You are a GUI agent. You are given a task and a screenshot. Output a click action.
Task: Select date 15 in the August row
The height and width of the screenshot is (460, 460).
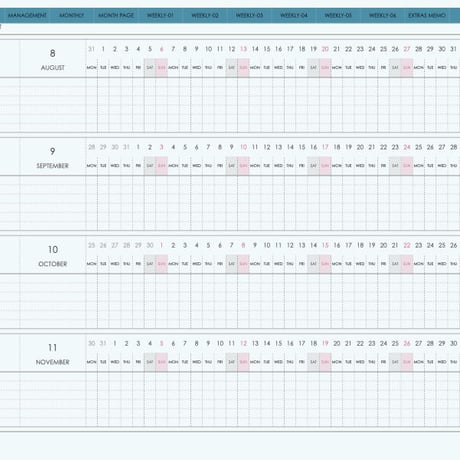coord(267,49)
